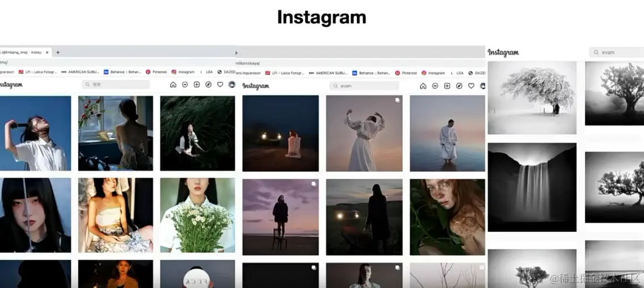Open photo of woman in white top on bed
This screenshot has width=644, height=288.
[115, 215]
